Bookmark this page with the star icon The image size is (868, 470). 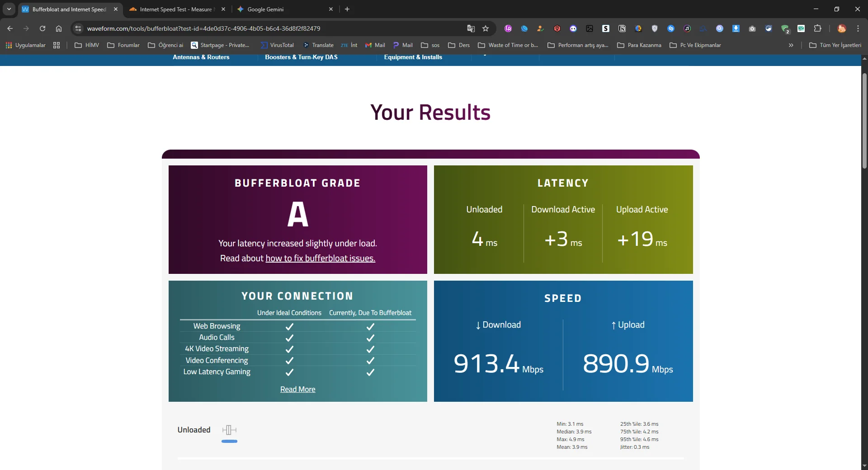[486, 28]
